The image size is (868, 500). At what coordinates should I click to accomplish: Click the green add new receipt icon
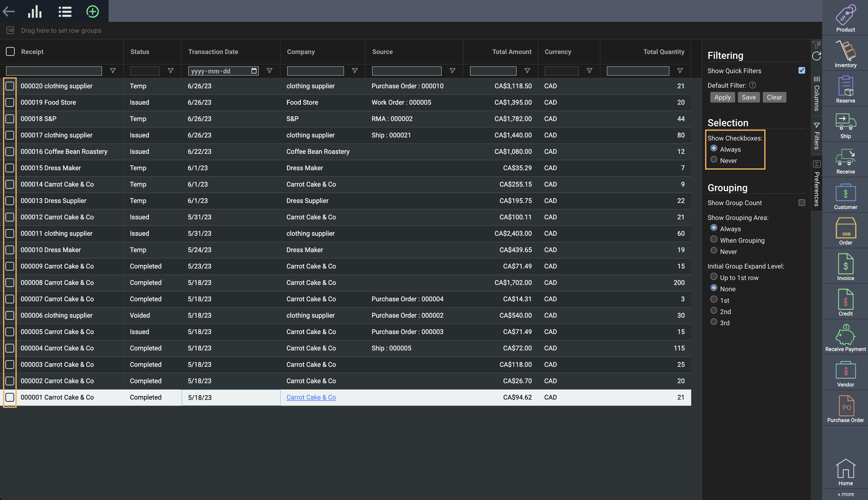pyautogui.click(x=92, y=11)
